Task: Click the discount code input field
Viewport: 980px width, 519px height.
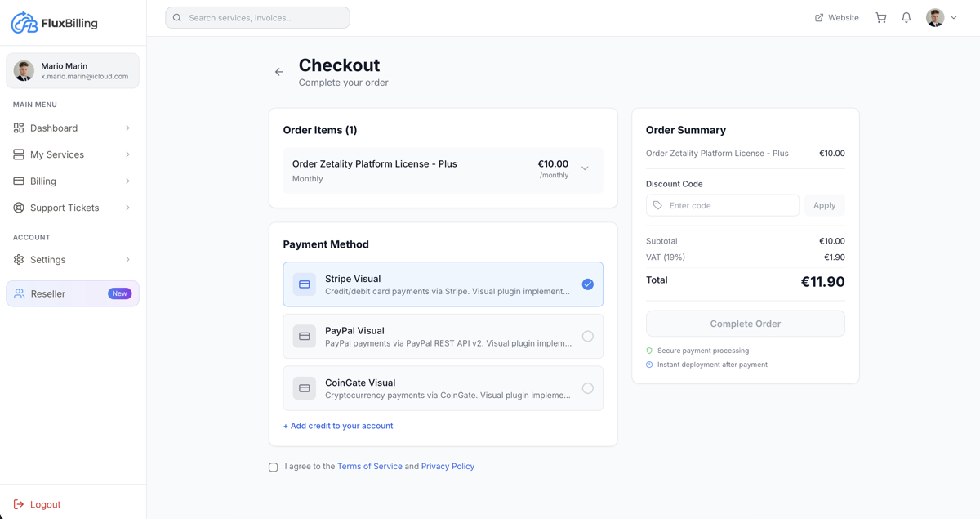Action: click(722, 205)
